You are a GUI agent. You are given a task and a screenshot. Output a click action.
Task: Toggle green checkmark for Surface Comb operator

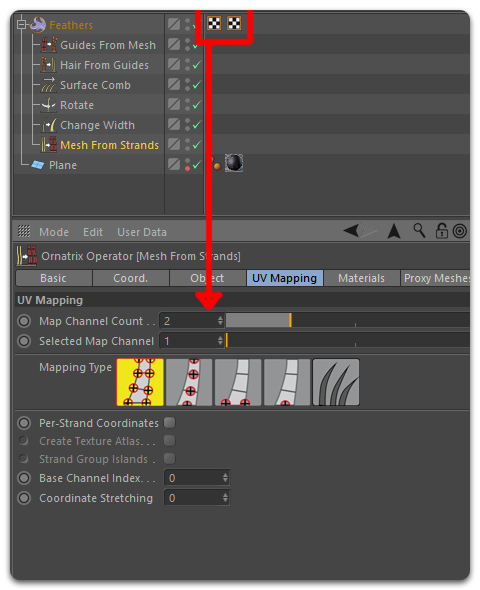coord(197,85)
